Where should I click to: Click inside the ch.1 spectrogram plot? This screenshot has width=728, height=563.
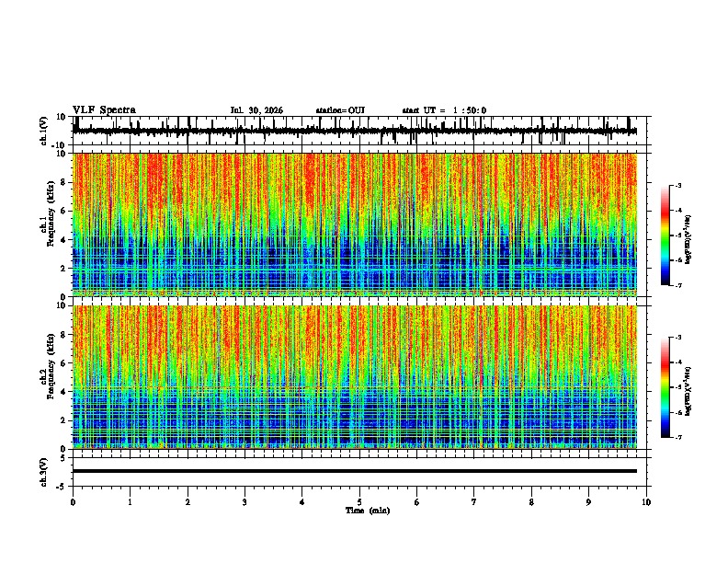(x=355, y=224)
